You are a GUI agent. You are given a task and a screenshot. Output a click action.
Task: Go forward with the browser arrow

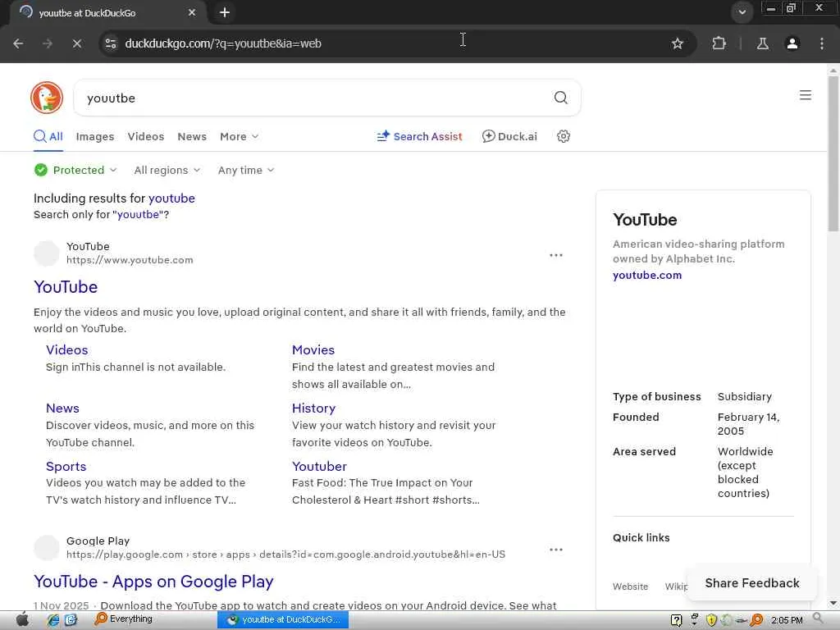(48, 43)
